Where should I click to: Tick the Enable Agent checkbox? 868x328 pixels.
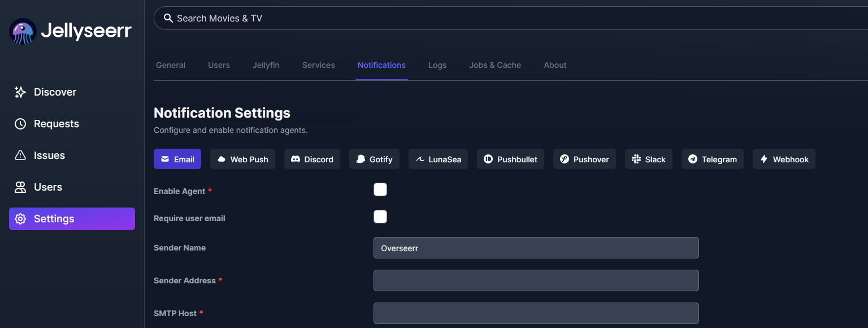[x=380, y=189]
